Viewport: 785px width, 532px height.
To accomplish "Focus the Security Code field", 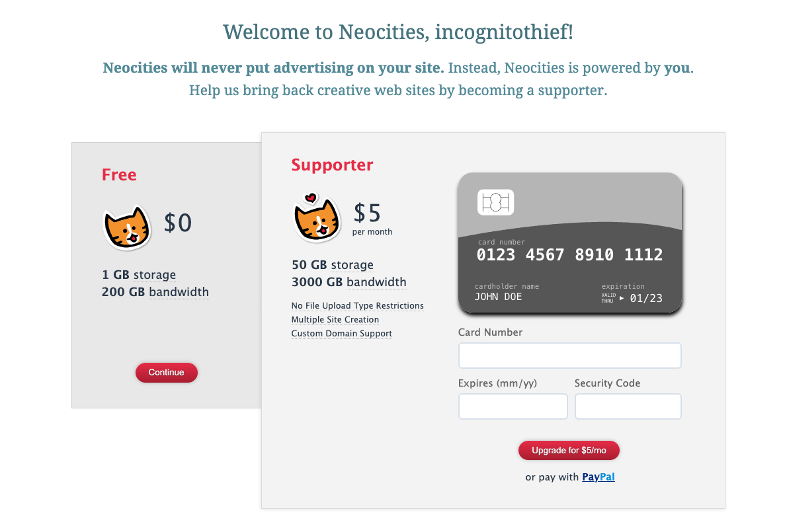I will tap(628, 406).
